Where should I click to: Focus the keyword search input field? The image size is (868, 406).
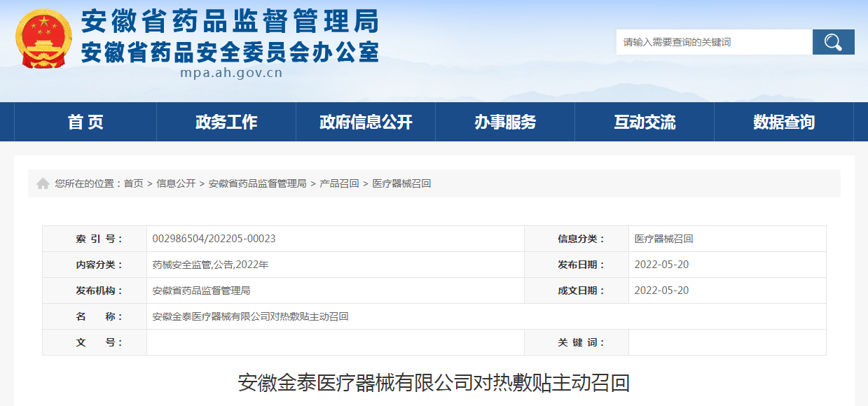[714, 42]
